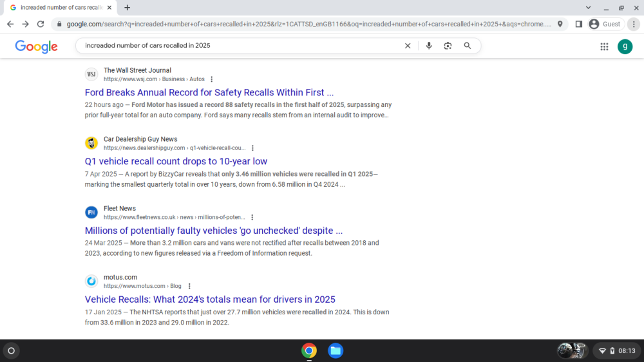
Task: Click the news.dealershipguy.com URL text
Action: click(175, 148)
